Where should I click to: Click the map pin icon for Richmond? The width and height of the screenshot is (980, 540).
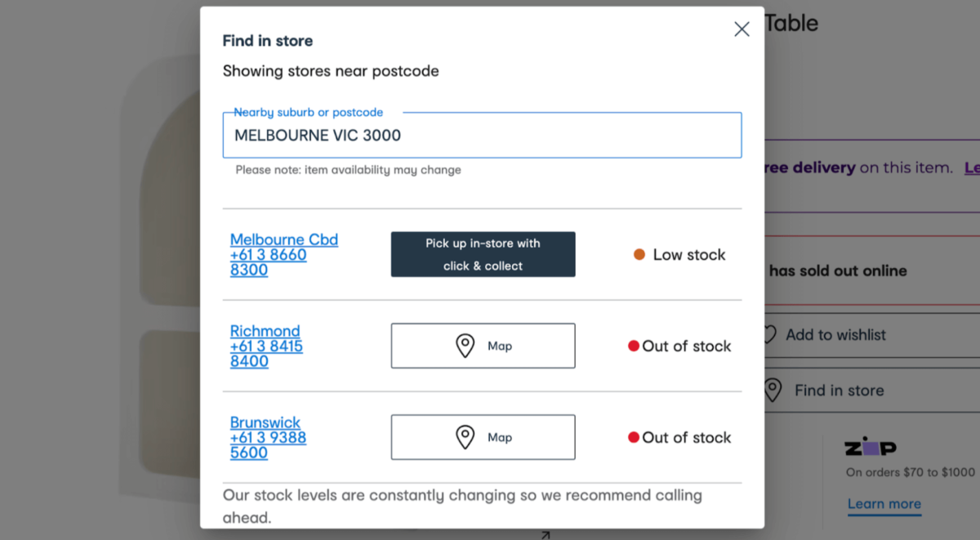(465, 346)
